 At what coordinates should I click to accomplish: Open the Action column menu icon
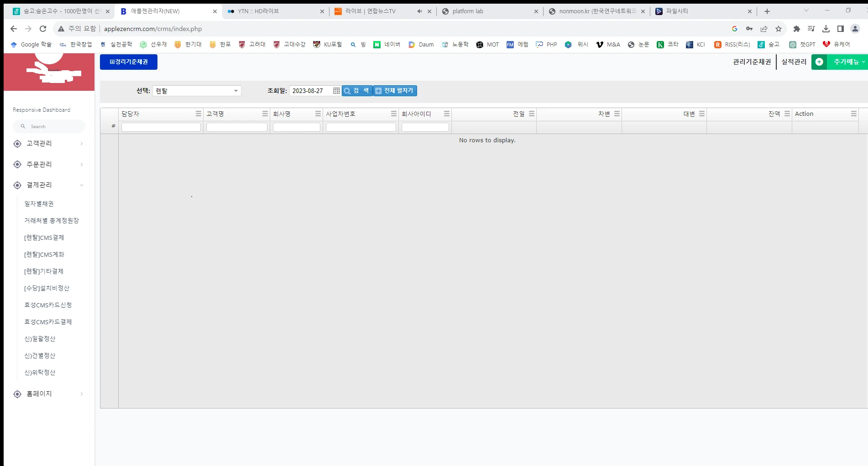point(853,114)
